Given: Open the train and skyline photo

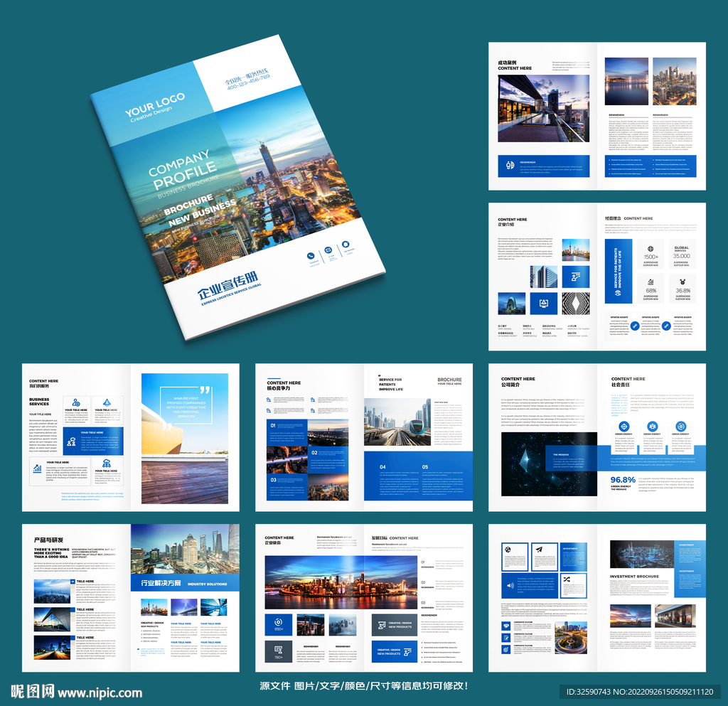Looking at the screenshot, I should point(398,422).
